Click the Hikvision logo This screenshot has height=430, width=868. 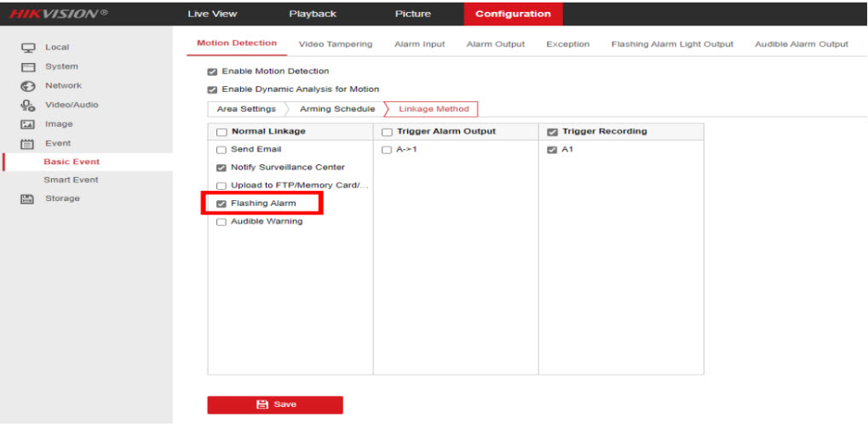pyautogui.click(x=58, y=14)
